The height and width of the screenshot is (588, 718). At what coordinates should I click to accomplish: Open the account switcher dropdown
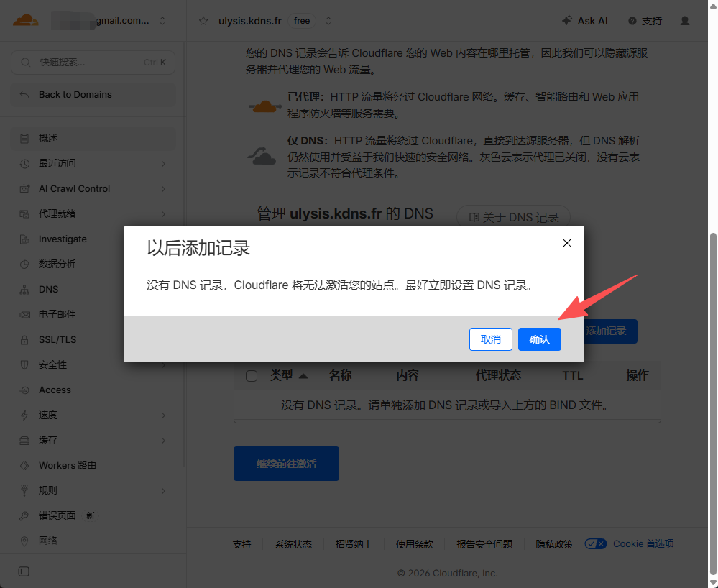[162, 21]
